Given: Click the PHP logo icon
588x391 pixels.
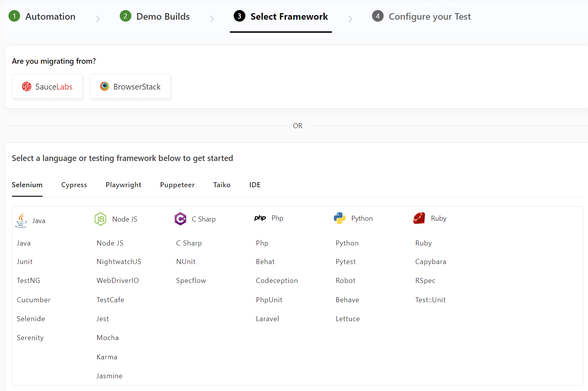Looking at the screenshot, I should coord(260,218).
